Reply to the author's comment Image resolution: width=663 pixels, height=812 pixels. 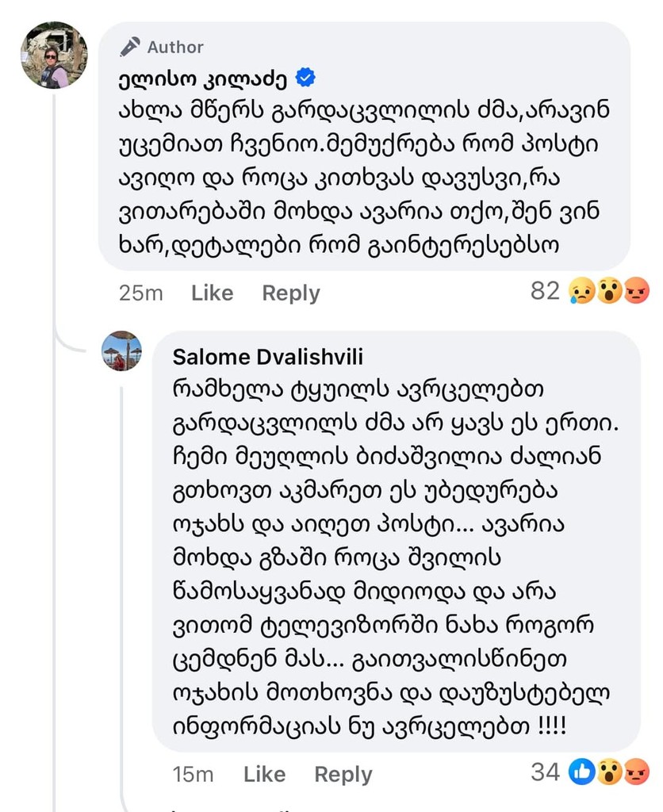click(291, 293)
